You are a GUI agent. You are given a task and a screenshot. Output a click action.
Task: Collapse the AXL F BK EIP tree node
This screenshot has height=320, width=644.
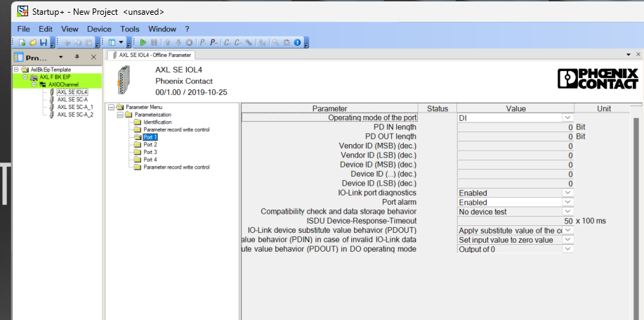point(25,77)
